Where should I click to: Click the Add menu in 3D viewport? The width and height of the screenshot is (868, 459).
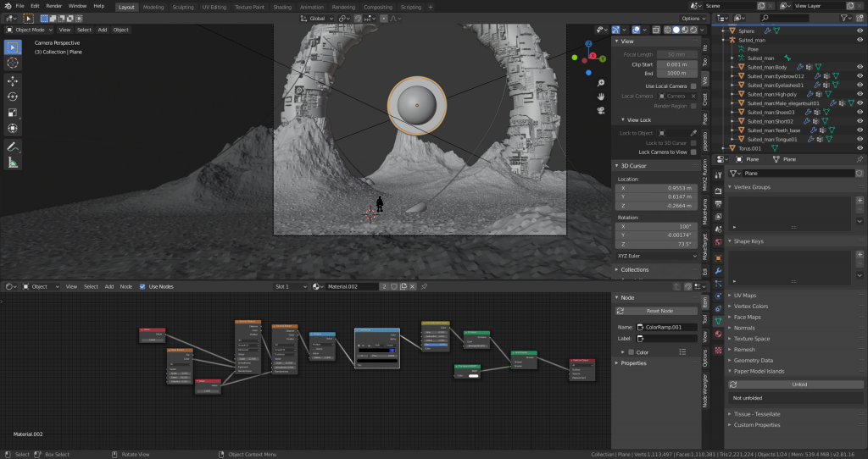(103, 30)
